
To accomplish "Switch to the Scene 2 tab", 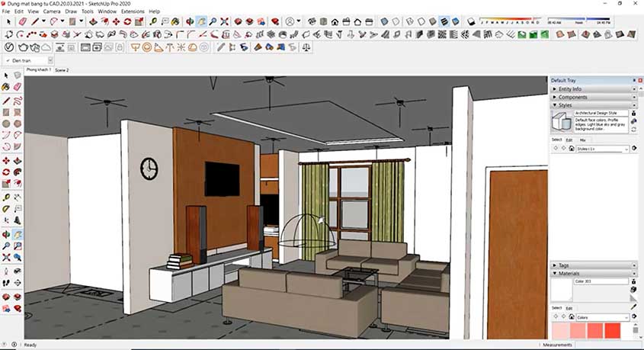I will 62,70.
